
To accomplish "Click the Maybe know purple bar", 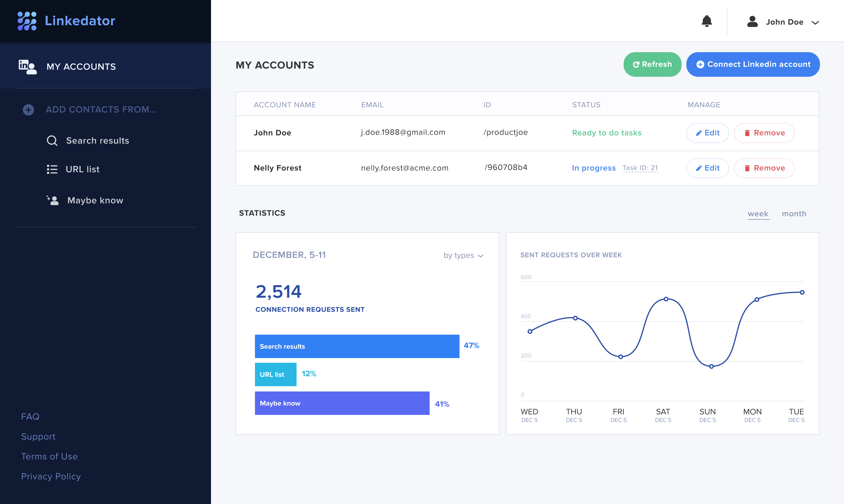I will tap(342, 403).
